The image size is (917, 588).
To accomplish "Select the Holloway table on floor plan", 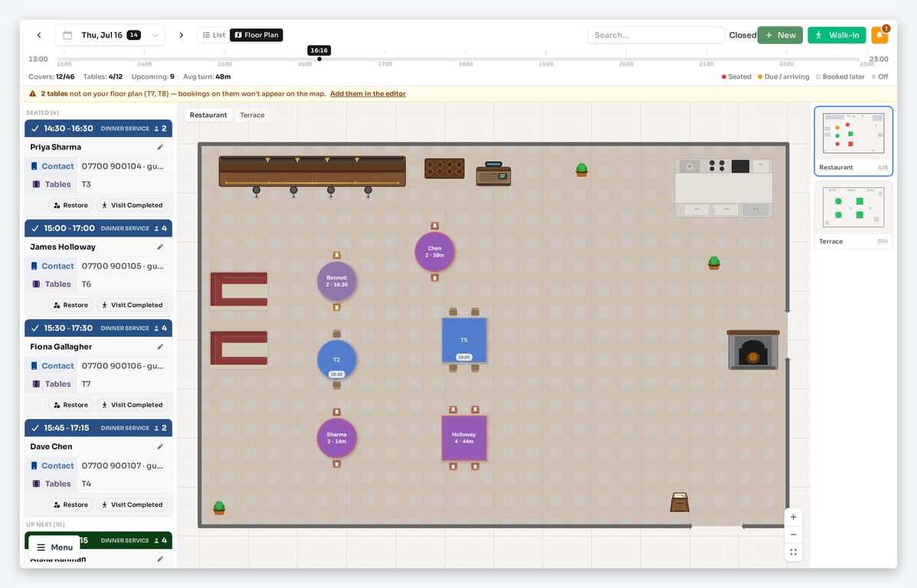I will 463,439.
